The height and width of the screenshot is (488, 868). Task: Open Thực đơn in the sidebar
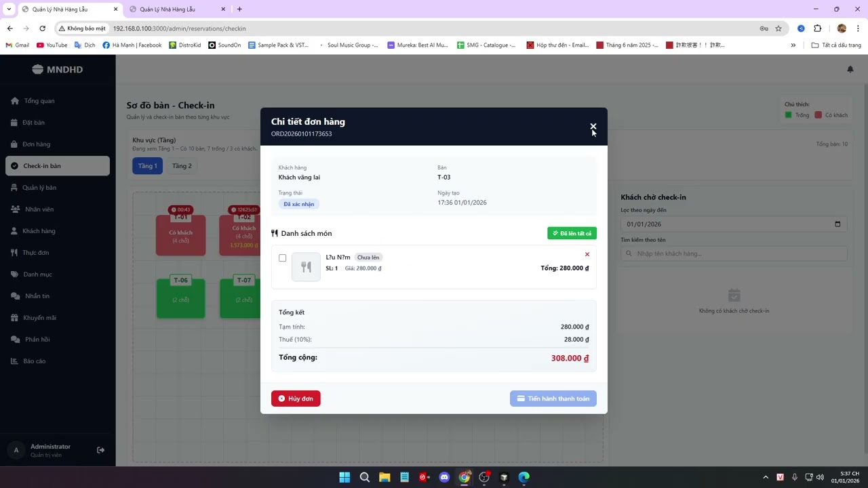pos(58,253)
